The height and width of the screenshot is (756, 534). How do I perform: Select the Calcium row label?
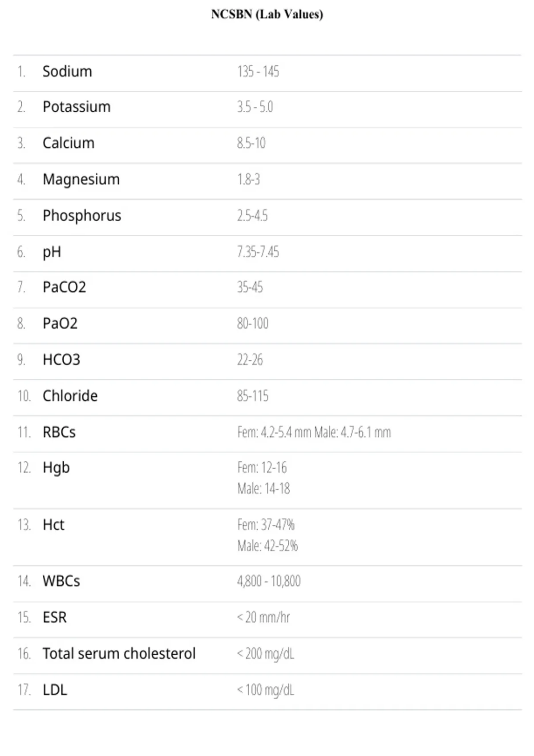point(69,143)
